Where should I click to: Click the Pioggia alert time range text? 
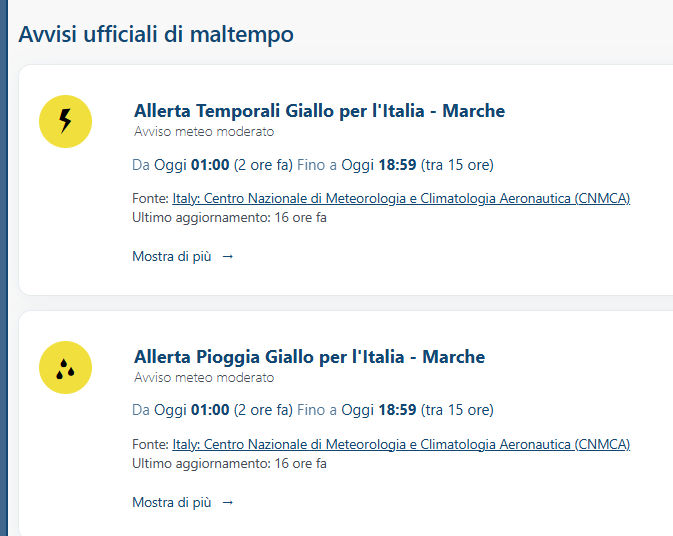point(312,410)
